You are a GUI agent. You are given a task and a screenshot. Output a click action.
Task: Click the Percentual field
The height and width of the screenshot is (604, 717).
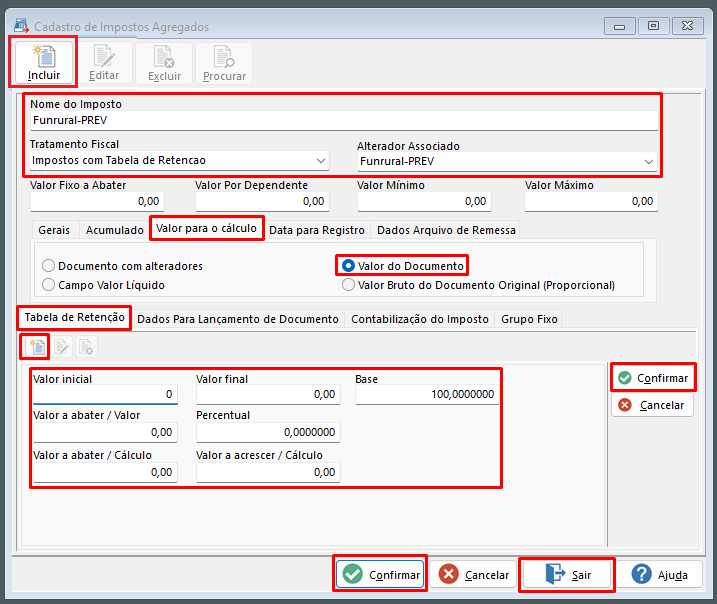pos(268,433)
